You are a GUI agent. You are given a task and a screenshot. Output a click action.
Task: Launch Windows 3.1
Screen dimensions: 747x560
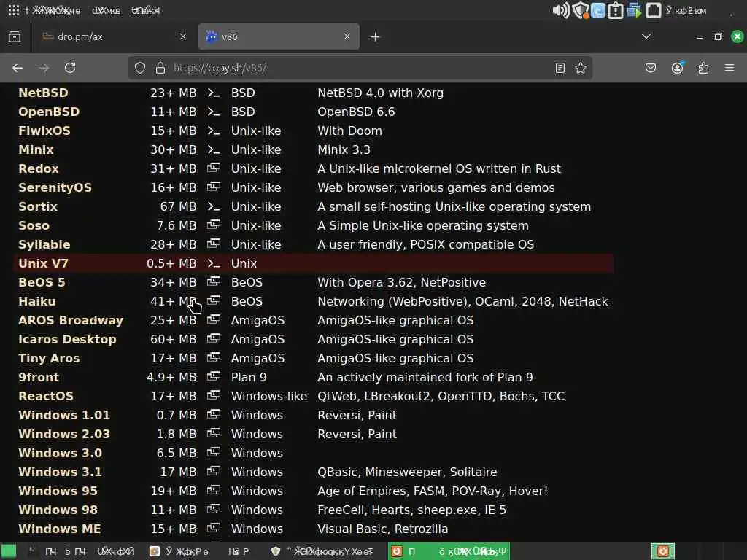tap(60, 472)
